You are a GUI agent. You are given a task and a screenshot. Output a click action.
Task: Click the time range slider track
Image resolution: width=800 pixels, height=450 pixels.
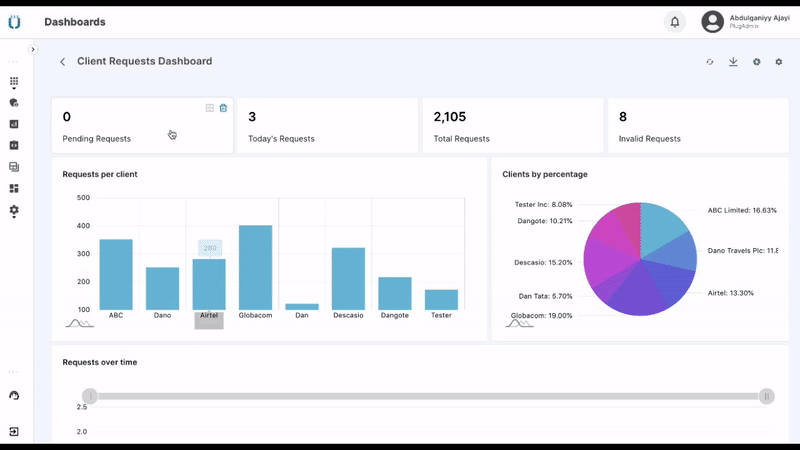429,396
